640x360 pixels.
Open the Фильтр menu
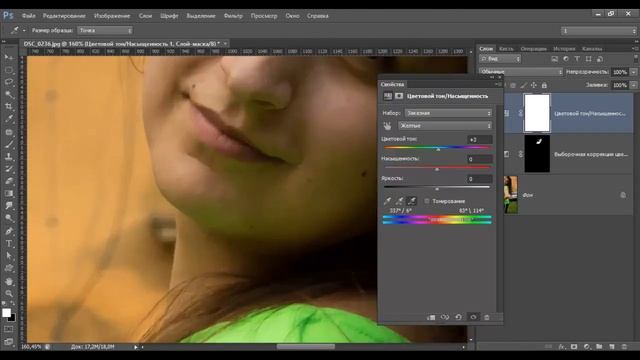(x=233, y=16)
